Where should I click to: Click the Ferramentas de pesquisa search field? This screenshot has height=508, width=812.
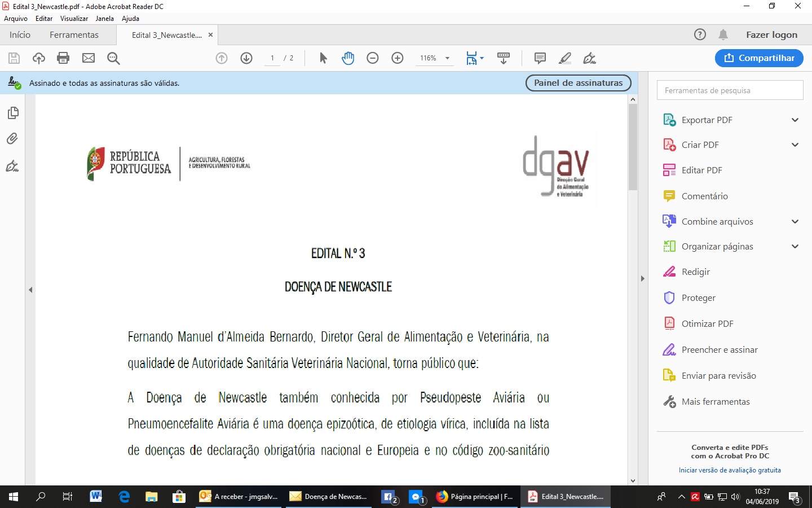(x=730, y=90)
